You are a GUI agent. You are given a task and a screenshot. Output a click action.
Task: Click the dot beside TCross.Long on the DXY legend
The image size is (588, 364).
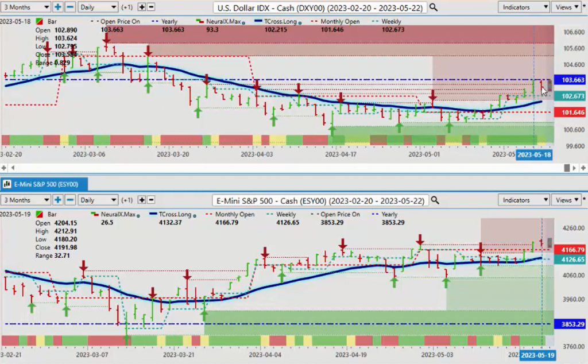[300, 23]
